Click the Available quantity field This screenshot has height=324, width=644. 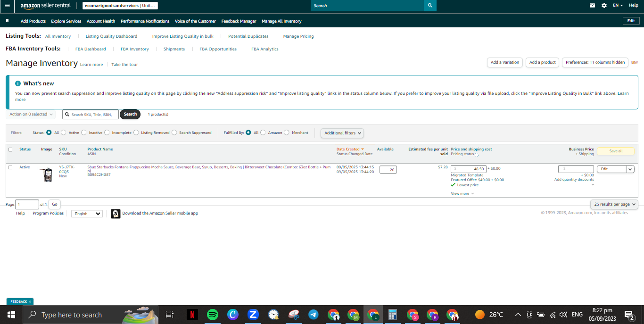tap(388, 169)
